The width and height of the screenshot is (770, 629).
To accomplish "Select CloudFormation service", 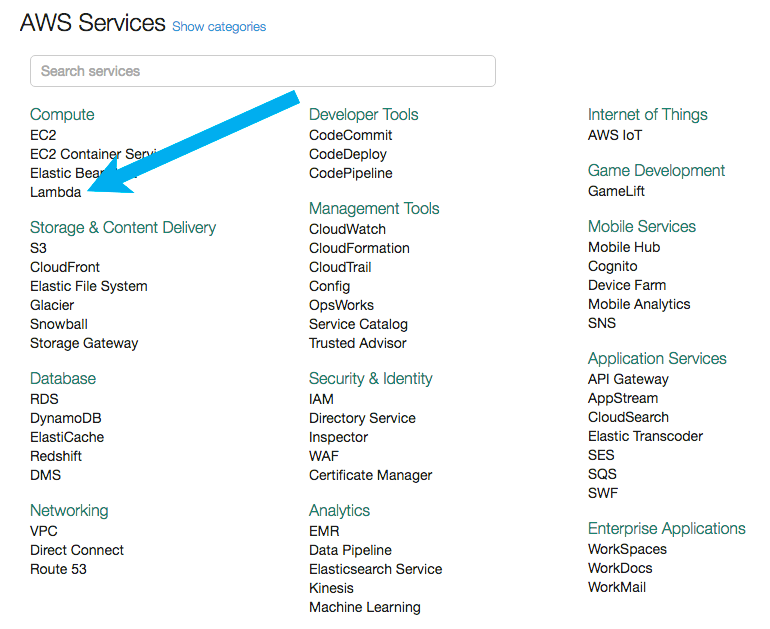I will (x=359, y=248).
